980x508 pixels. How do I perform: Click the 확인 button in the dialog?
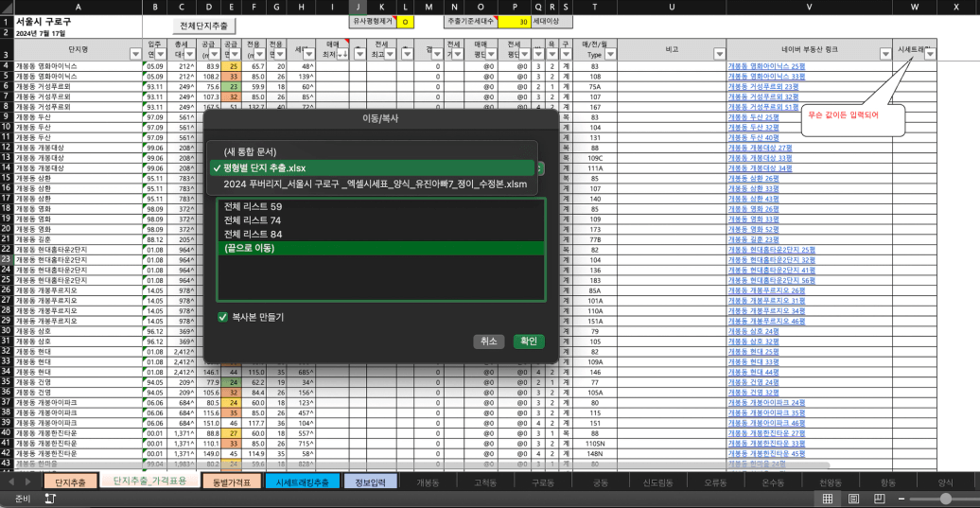529,342
